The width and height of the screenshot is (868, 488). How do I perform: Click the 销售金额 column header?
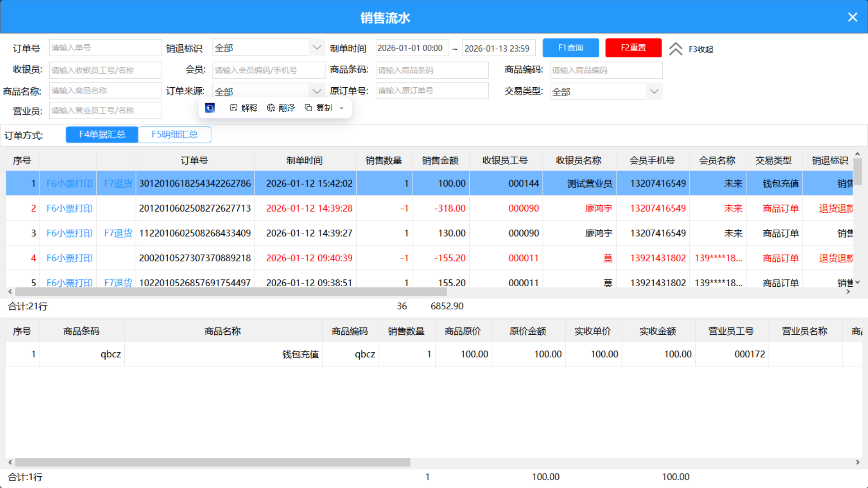coord(440,161)
